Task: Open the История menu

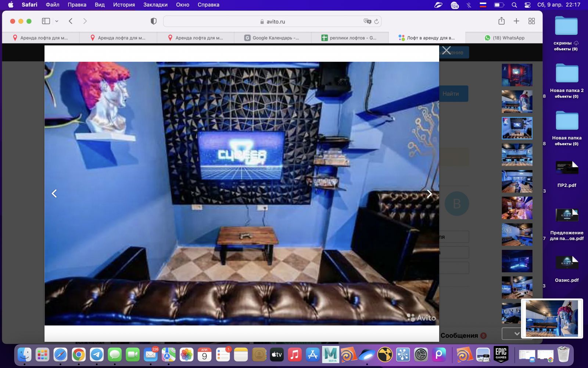Action: point(124,5)
